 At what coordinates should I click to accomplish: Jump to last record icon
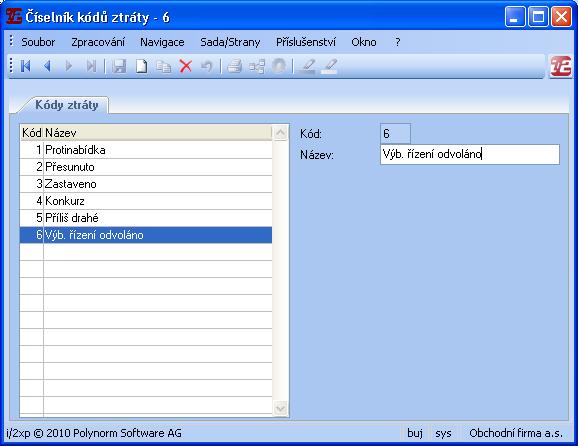(x=91, y=66)
